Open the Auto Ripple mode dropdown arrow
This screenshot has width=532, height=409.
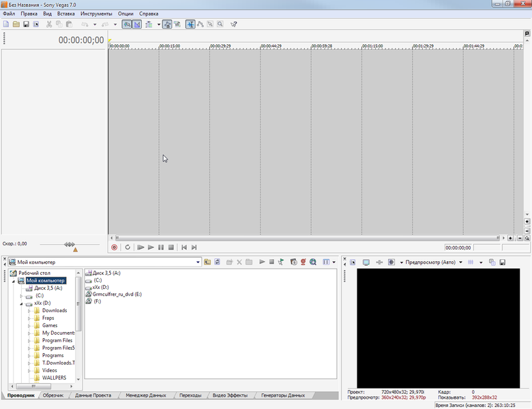pos(159,25)
